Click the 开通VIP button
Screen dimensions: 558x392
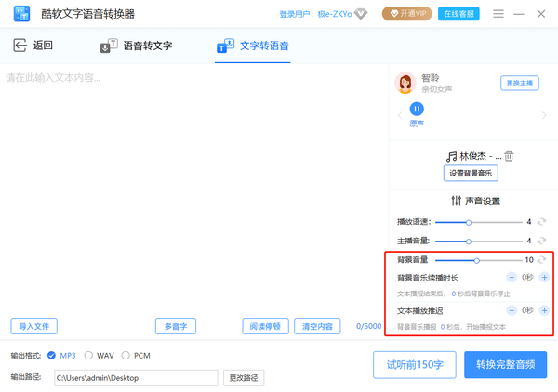point(407,14)
